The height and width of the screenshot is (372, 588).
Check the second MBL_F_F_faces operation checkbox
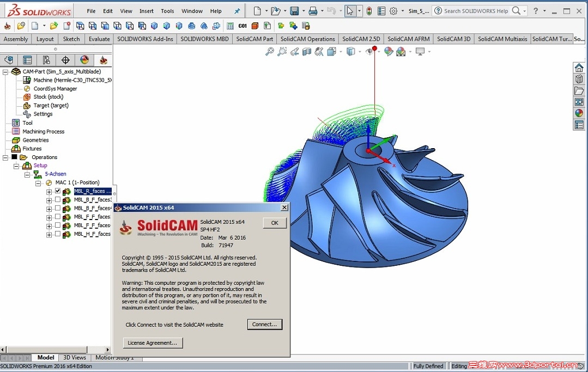pyautogui.click(x=58, y=225)
